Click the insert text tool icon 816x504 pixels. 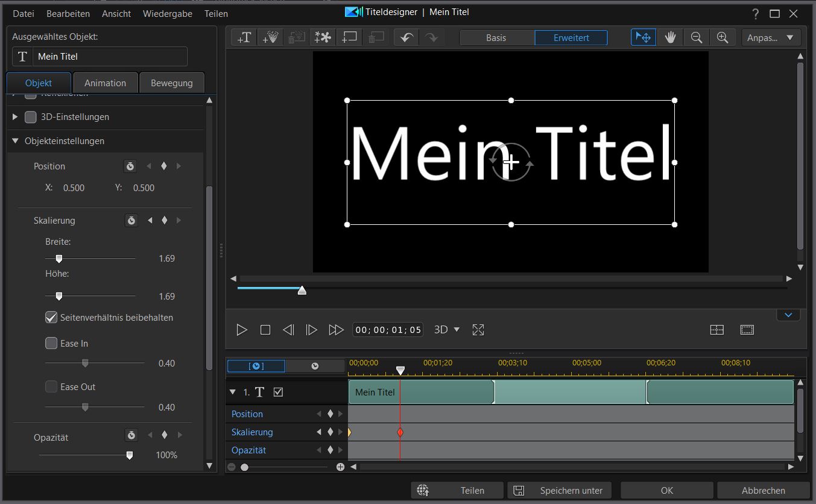click(x=244, y=37)
